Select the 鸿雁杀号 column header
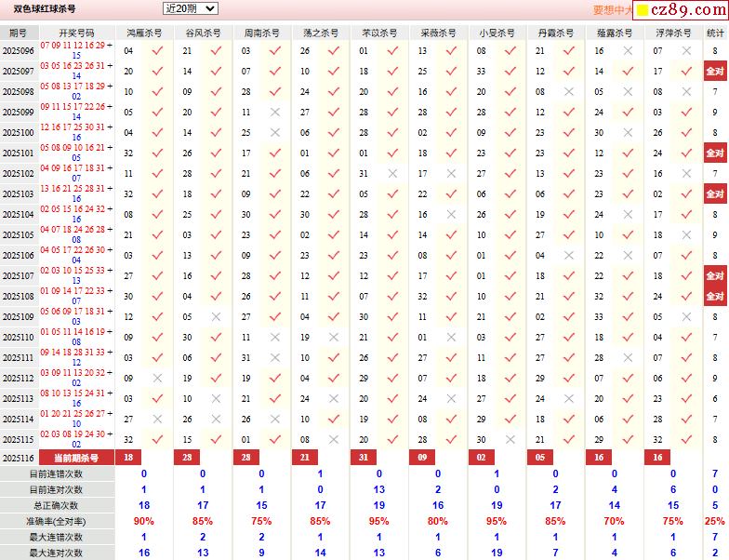This screenshot has height=560, width=729. pos(144,33)
